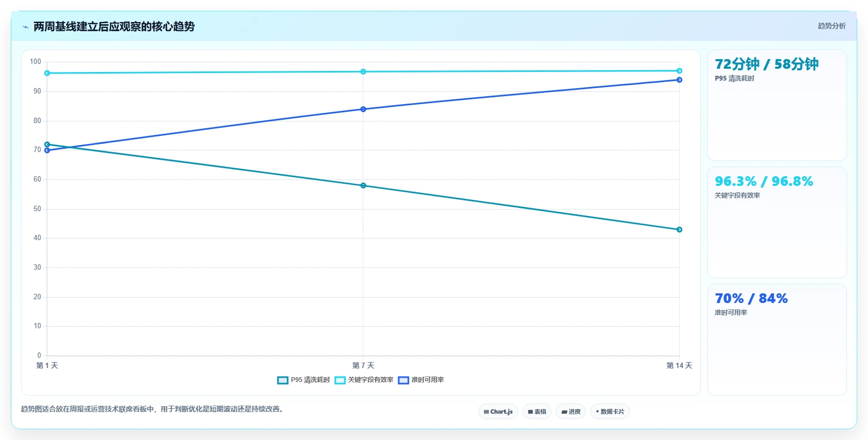Click 关键字段有效率 data point at 第 14 天
This screenshot has width=868, height=440.
(x=679, y=71)
